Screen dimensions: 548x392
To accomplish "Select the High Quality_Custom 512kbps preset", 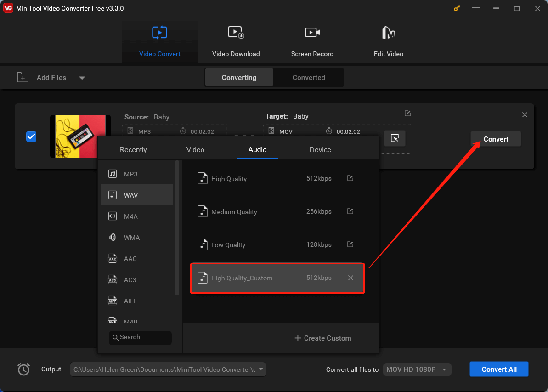I will [x=277, y=278].
